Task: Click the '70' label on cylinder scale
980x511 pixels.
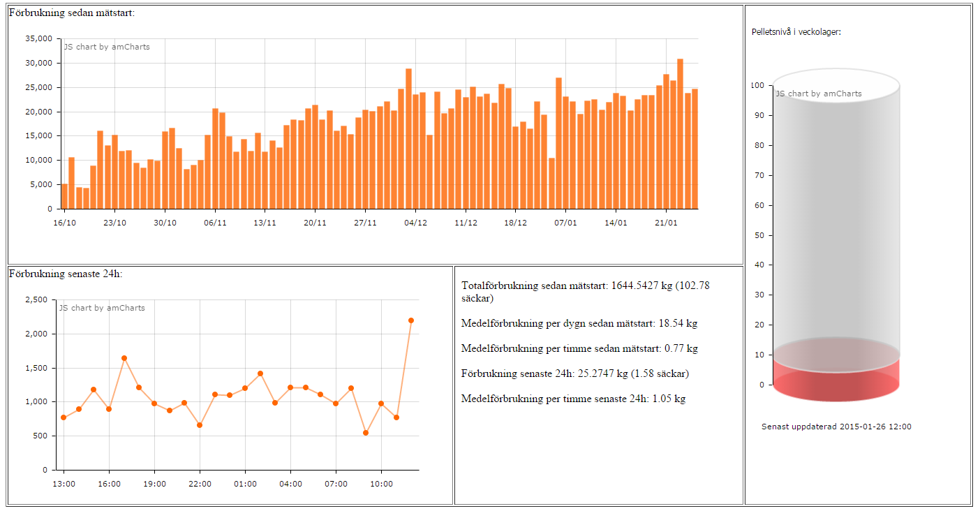Action: click(x=759, y=175)
